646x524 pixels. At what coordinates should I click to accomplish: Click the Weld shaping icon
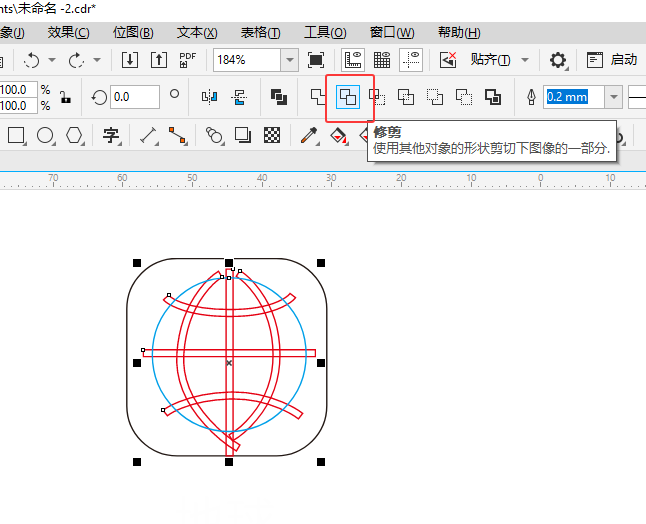click(x=318, y=97)
